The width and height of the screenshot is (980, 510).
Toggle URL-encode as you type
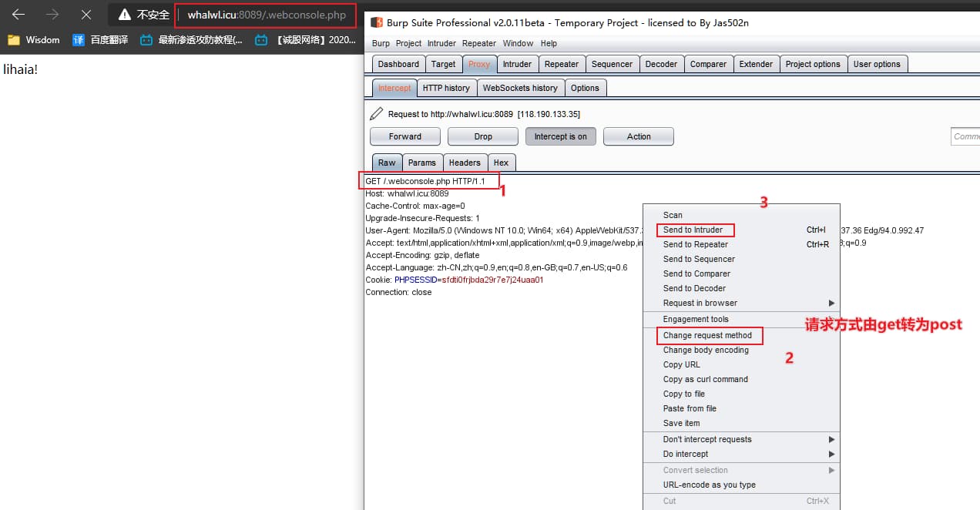point(741,485)
